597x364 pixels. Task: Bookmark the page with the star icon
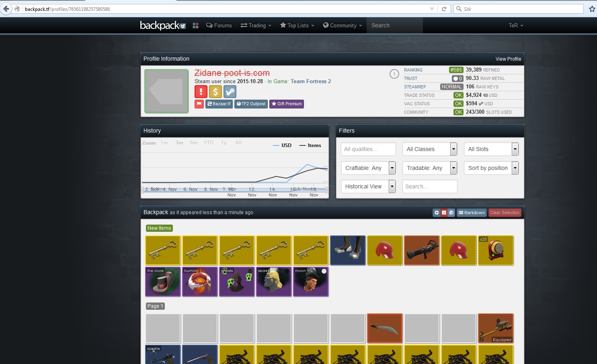[x=592, y=9]
